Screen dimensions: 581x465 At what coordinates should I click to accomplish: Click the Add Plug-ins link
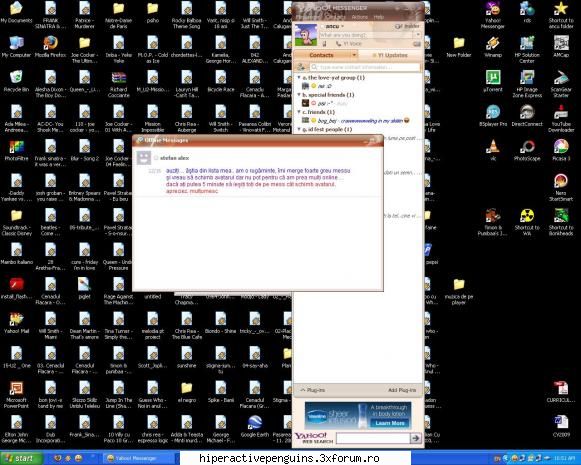(x=402, y=390)
